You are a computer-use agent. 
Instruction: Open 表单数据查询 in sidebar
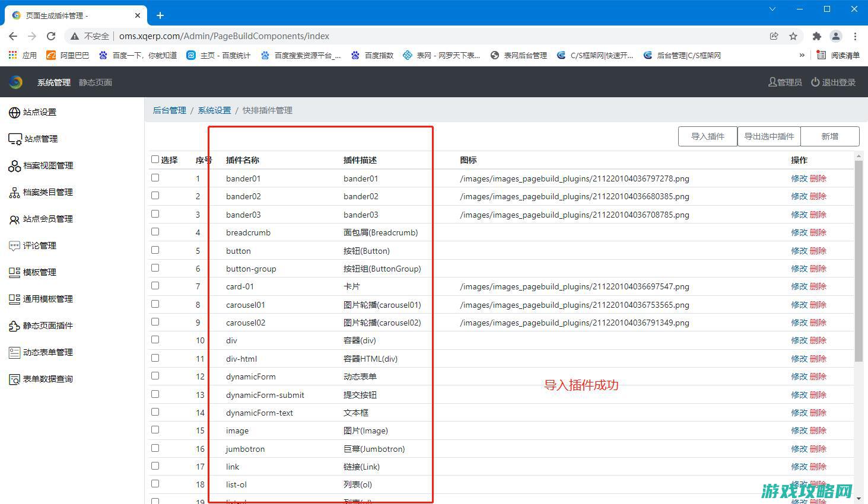tap(41, 379)
